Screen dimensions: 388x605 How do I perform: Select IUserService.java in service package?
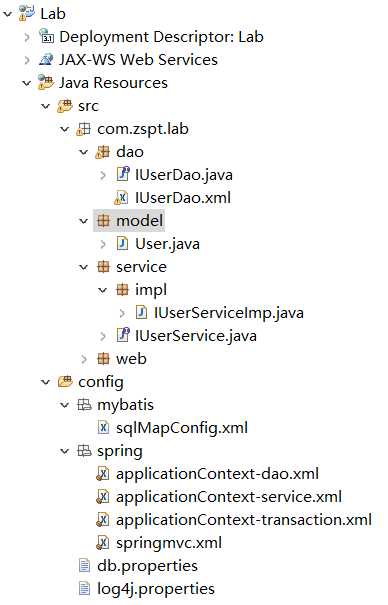tap(196, 336)
